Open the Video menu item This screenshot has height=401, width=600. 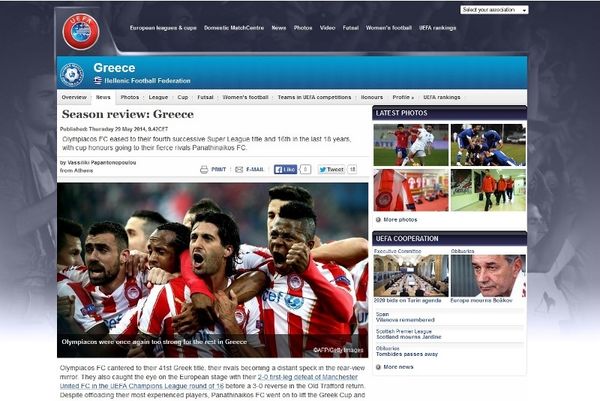[x=327, y=28]
